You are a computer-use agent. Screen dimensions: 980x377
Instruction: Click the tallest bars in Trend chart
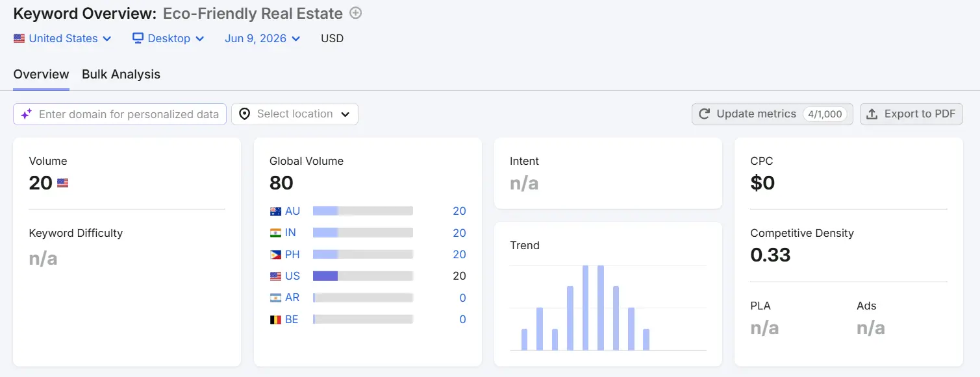593,308
